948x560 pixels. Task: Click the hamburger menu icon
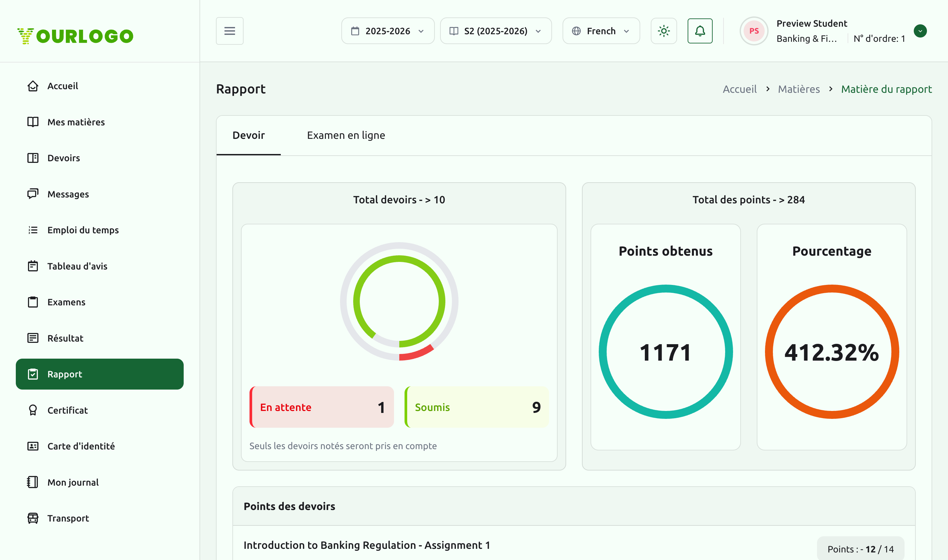229,31
